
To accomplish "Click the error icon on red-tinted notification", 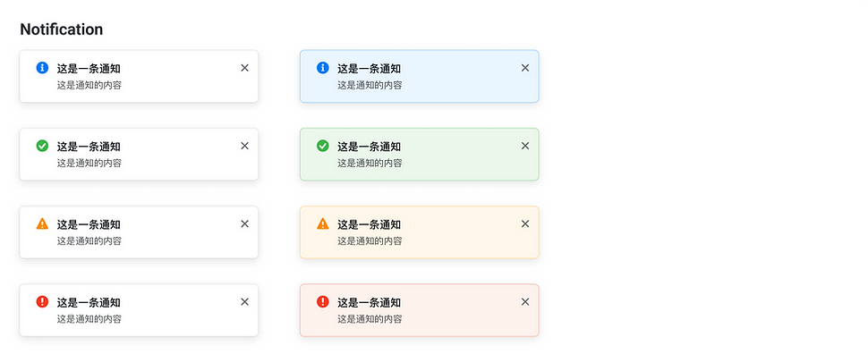I will tap(323, 301).
